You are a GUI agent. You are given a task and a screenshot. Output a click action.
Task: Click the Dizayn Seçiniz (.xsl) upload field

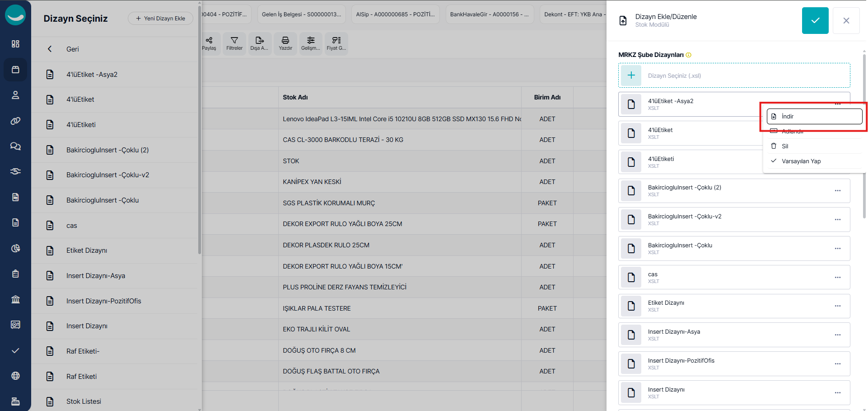[x=734, y=76]
